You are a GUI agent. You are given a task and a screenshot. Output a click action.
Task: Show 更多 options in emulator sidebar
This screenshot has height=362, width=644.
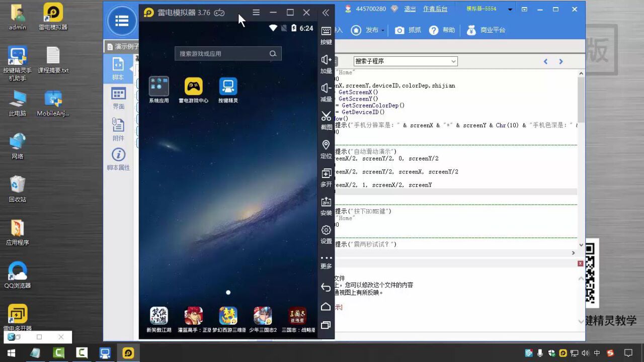tap(326, 262)
